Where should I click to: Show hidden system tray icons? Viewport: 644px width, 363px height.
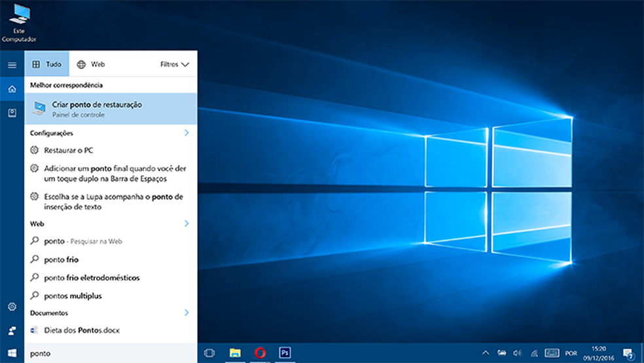486,353
